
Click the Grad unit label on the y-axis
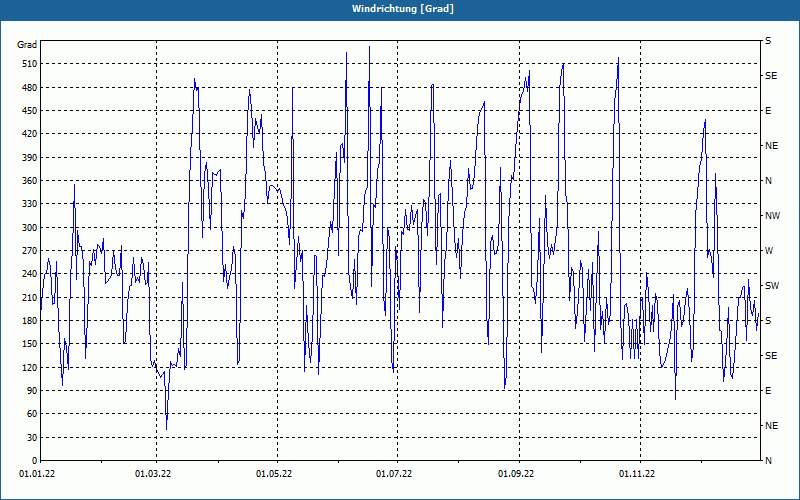point(27,45)
